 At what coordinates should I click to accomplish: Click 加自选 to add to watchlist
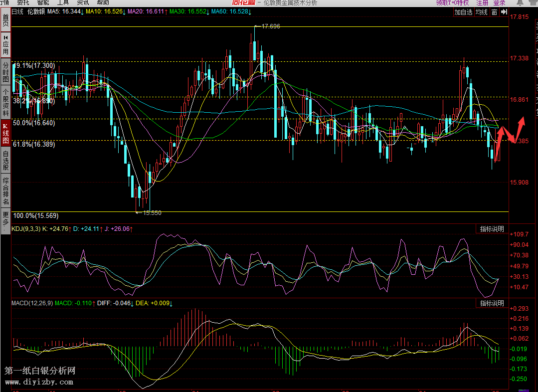[x=463, y=12]
